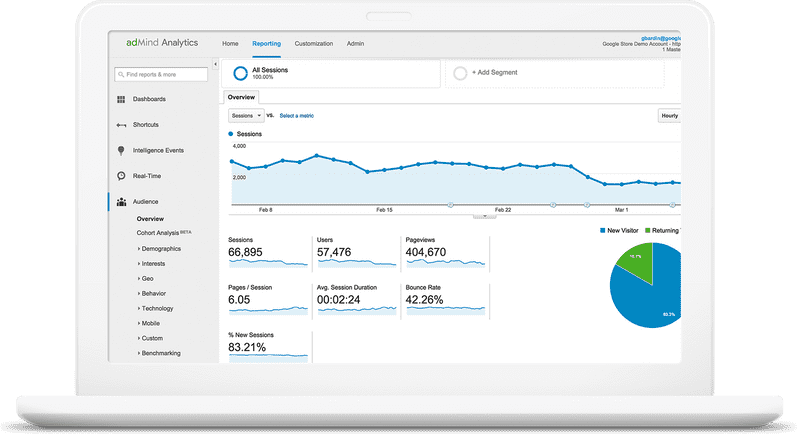800x434 pixels.
Task: Click the search magnifier icon
Action: 120,74
